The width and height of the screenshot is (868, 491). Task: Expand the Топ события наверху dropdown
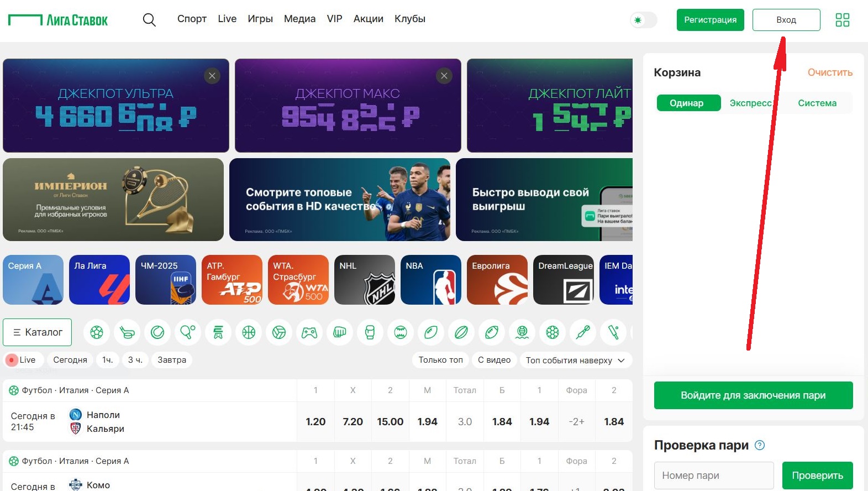click(x=576, y=360)
